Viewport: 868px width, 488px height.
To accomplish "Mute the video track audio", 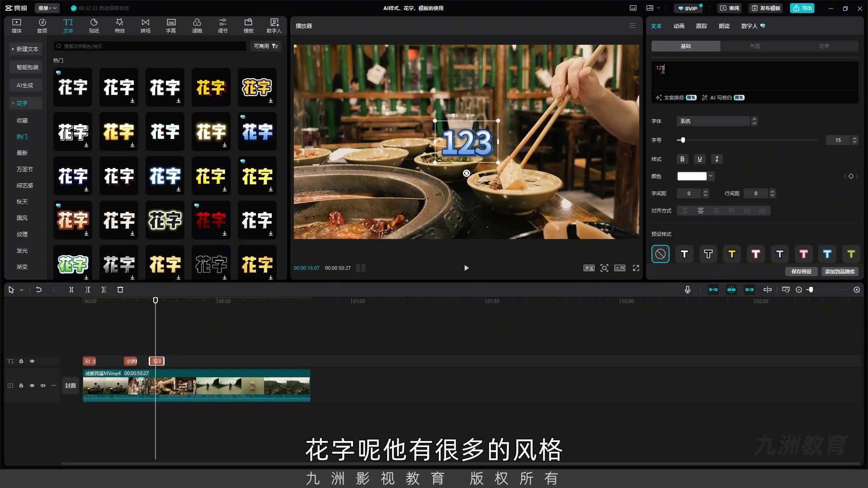I will coord(43,385).
